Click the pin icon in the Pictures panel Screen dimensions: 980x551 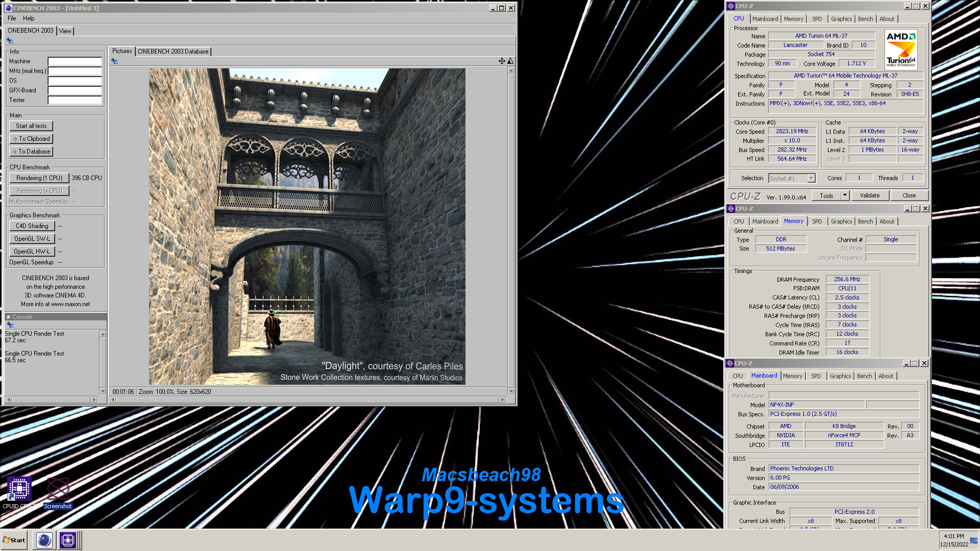tap(114, 61)
